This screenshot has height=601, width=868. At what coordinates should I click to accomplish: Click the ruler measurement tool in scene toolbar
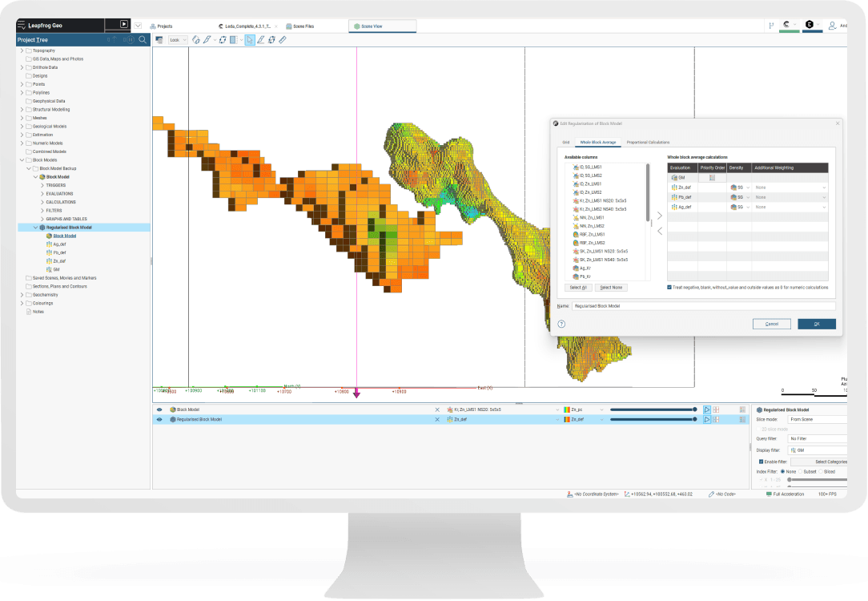[283, 40]
